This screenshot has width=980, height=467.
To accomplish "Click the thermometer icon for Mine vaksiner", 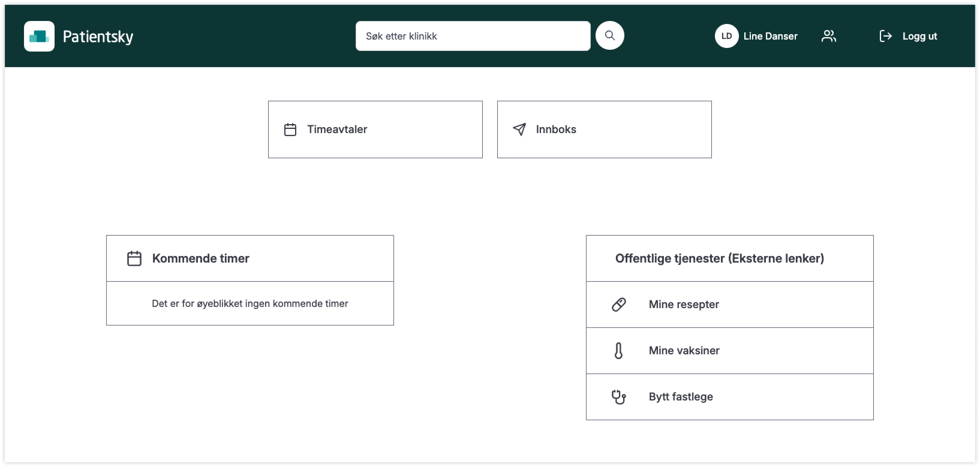I will [x=619, y=351].
